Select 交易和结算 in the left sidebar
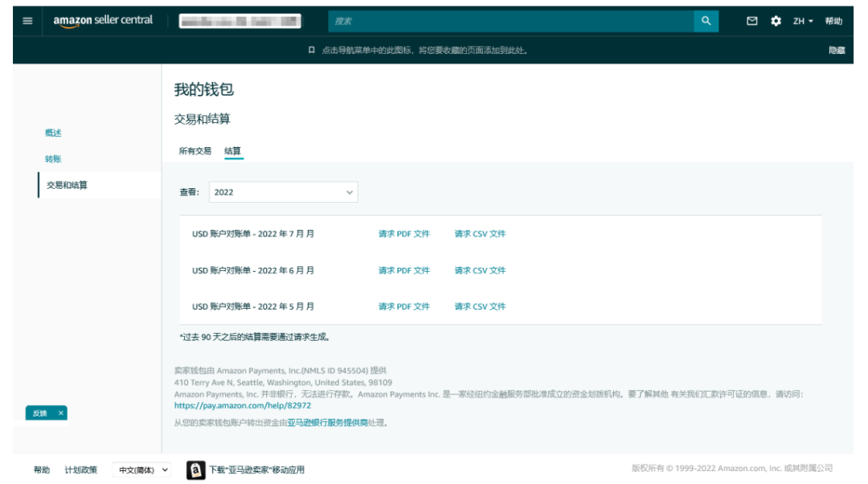 tap(67, 185)
